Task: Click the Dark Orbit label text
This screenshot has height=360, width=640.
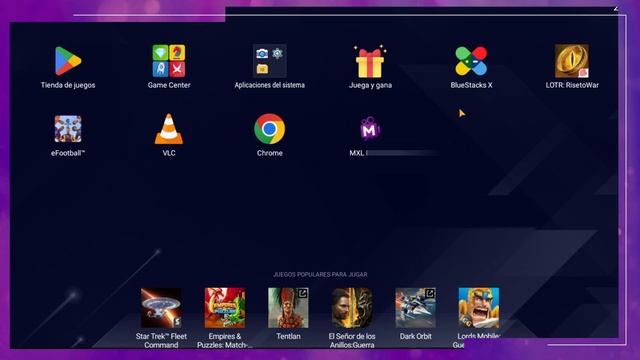Action: 416,336
